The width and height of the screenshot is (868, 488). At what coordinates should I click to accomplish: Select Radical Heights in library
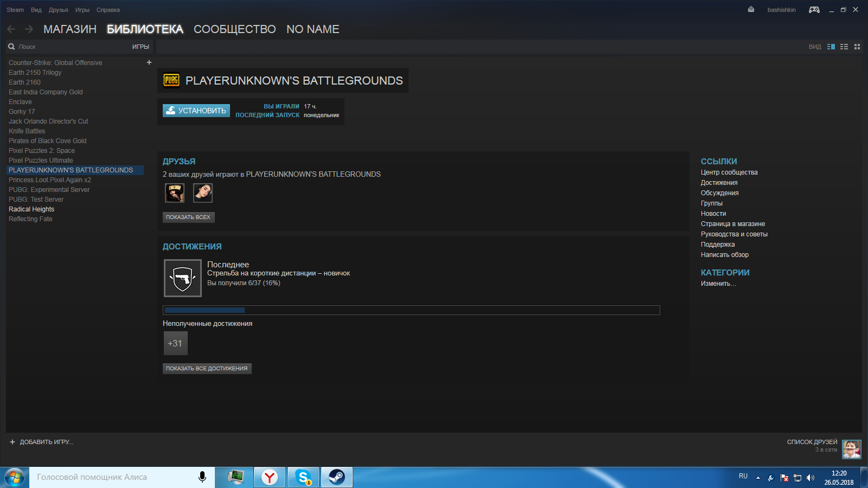pos(31,209)
